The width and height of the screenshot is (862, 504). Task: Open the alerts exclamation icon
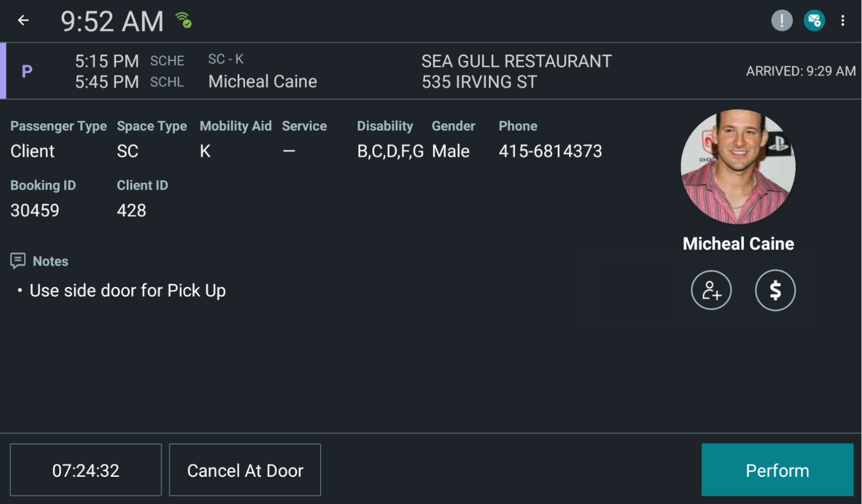(781, 20)
